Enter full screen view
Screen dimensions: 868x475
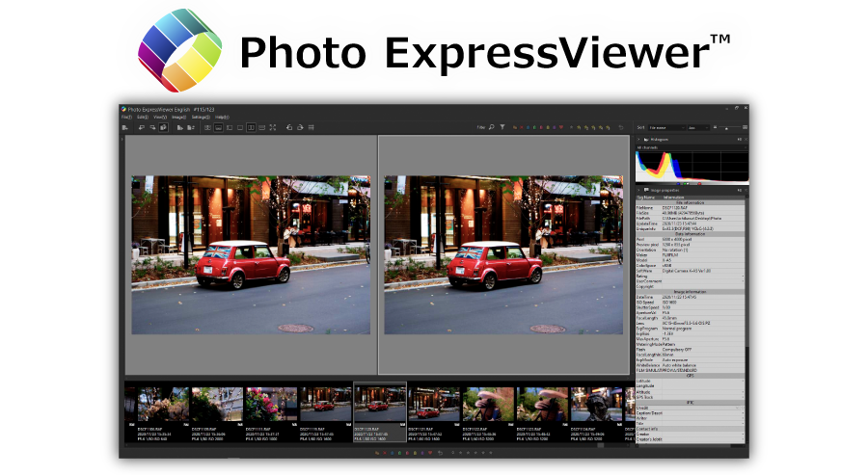(x=272, y=128)
